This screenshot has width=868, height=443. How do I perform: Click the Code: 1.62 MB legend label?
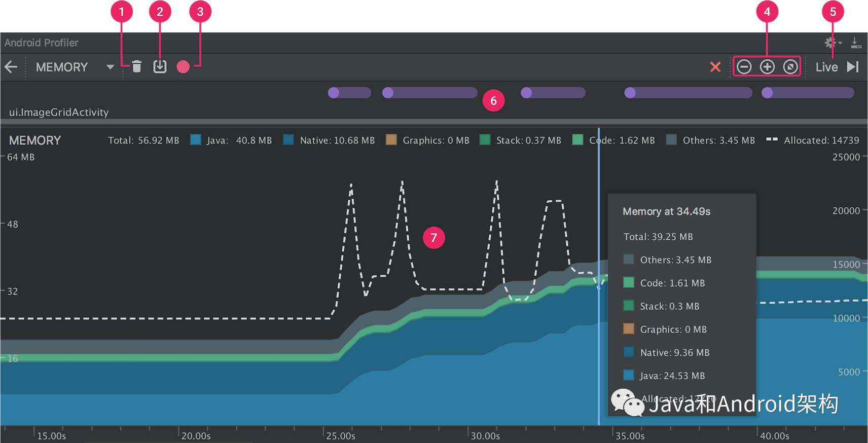[x=622, y=140]
